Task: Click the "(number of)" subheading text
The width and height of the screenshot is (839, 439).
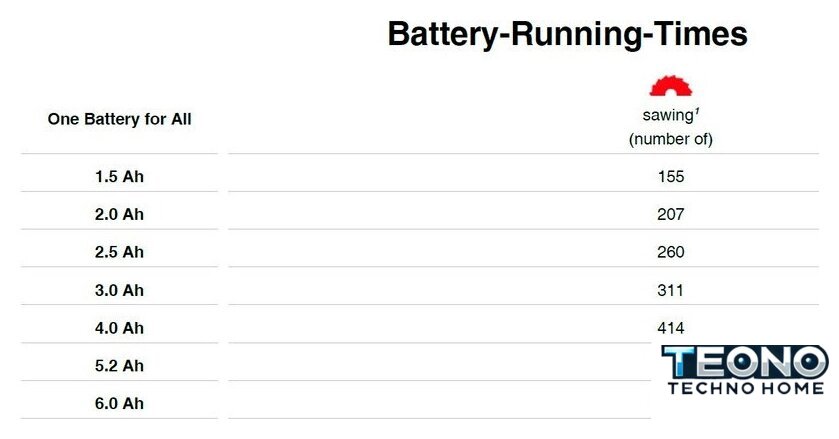Action: pos(670,139)
